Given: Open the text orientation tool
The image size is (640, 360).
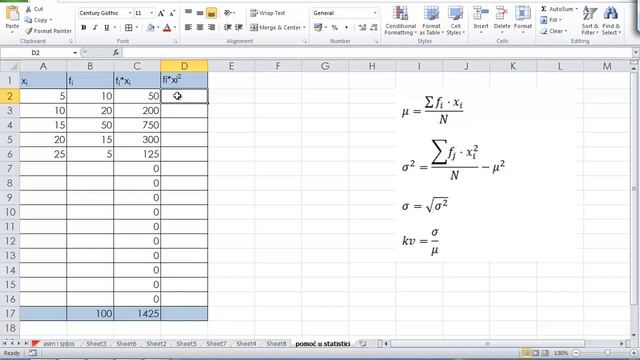Looking at the screenshot, I should point(228,13).
